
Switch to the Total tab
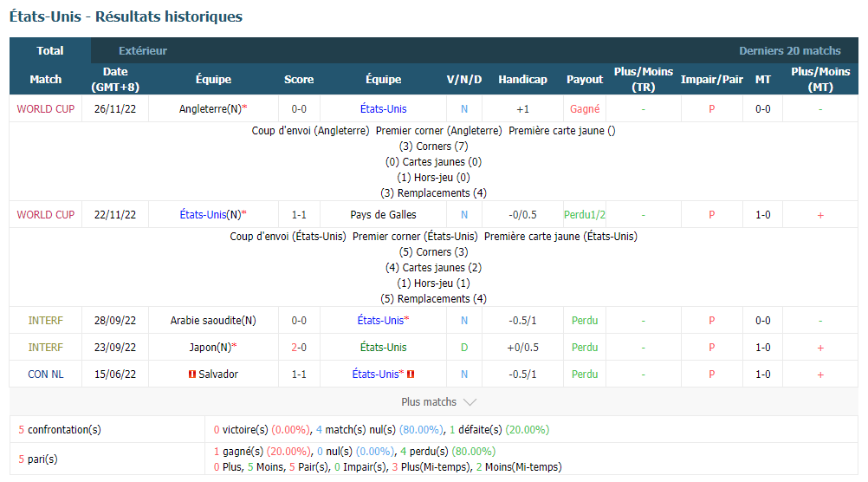pyautogui.click(x=50, y=50)
